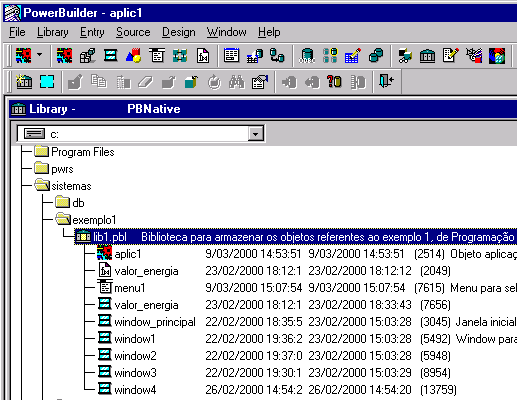Open the Application painter icon in toolbar

[64, 56]
